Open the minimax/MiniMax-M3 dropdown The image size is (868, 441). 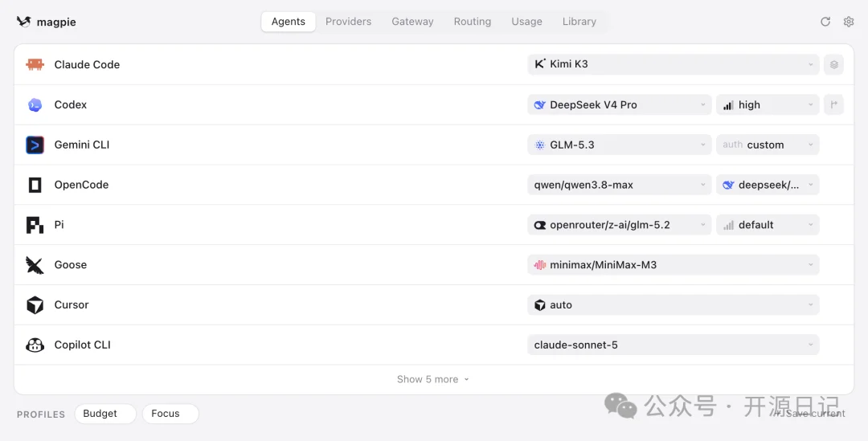[674, 265]
